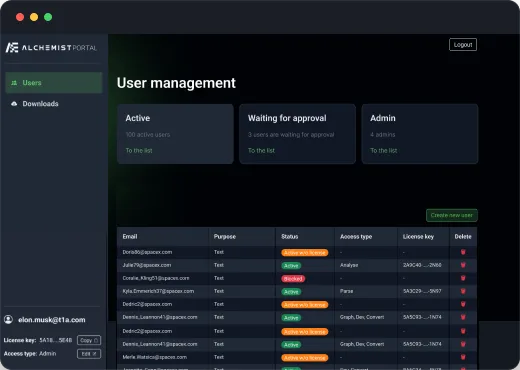
Task: Click the Purpose column header
Action: (x=225, y=236)
